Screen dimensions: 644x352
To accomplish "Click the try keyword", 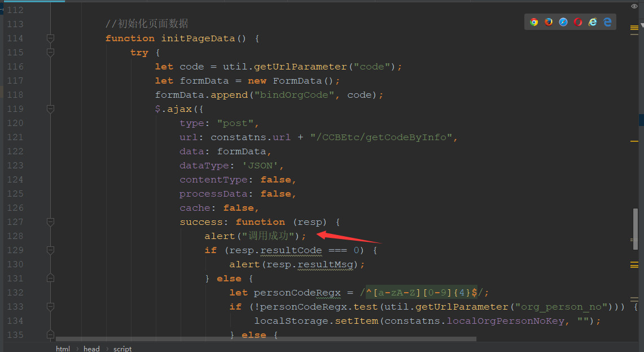I will click(x=139, y=53).
